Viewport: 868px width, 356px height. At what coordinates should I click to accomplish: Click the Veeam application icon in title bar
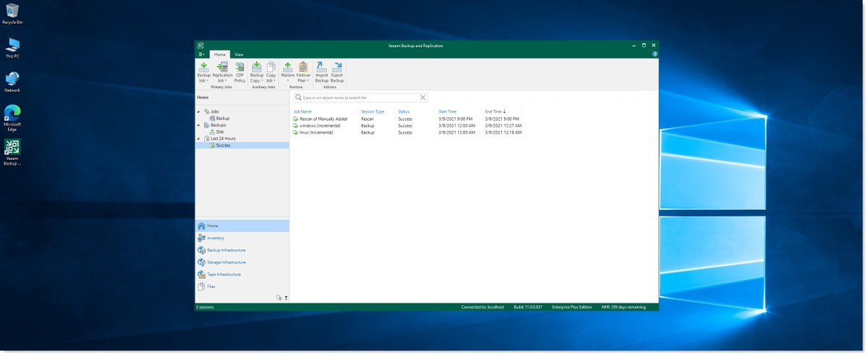click(200, 45)
